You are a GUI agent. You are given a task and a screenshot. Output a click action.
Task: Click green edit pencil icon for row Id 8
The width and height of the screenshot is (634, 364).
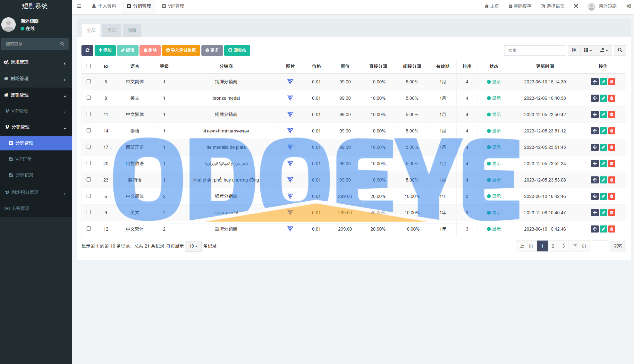[x=603, y=98]
